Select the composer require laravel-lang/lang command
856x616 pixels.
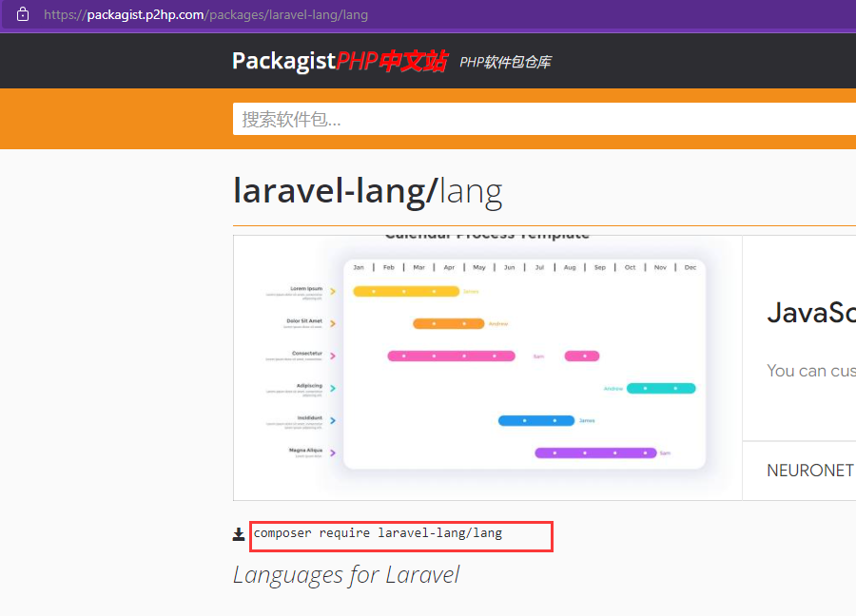point(378,533)
